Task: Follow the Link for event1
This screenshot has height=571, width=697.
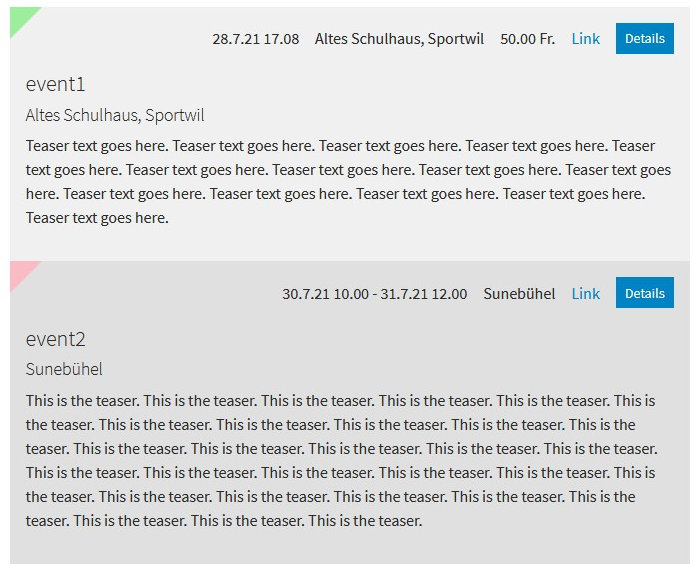Action: [x=585, y=39]
